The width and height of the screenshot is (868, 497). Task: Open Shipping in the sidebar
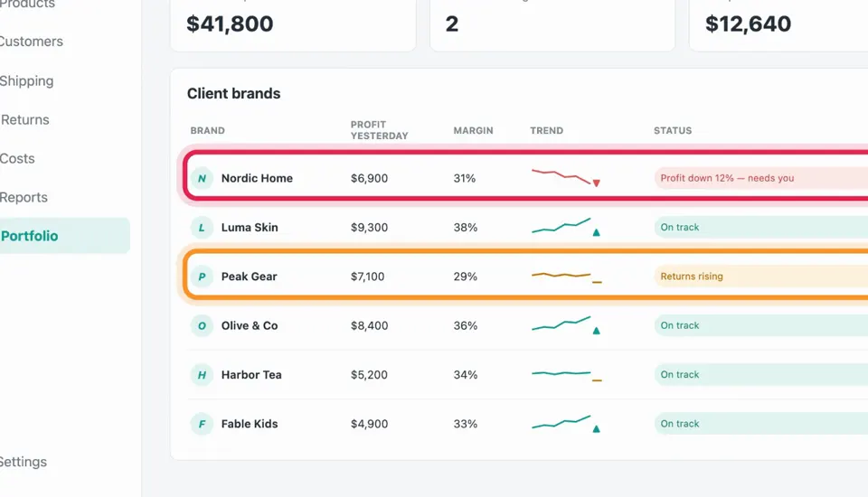coord(26,80)
